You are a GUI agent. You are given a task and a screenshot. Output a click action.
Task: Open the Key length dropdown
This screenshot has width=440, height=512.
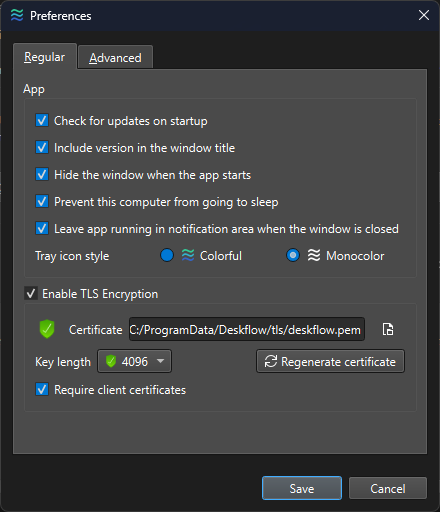(134, 361)
